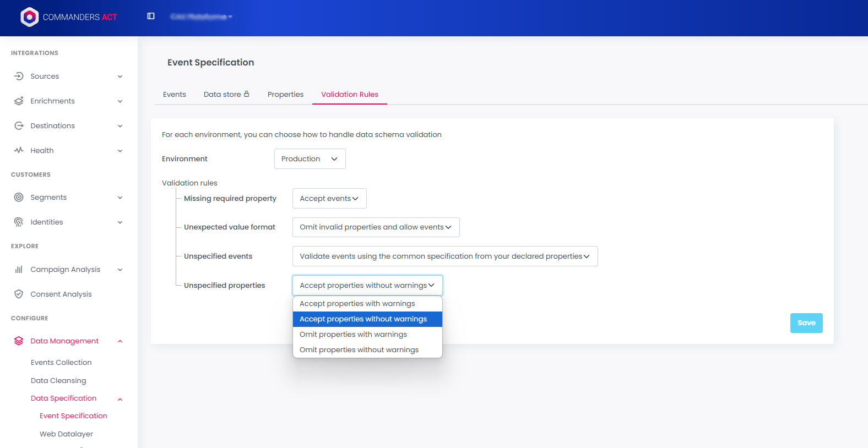Click the Commanders Act logo icon
The image size is (868, 448).
[x=29, y=17]
